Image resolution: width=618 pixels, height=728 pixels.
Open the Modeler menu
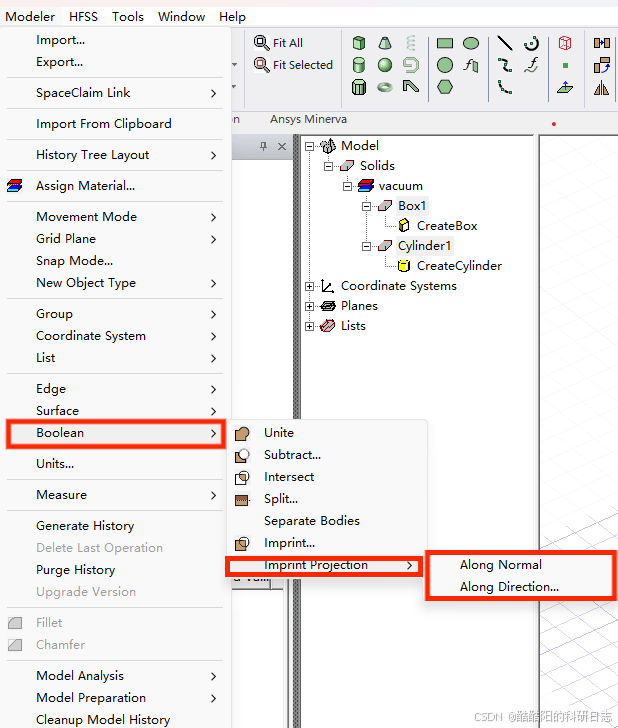coord(30,17)
